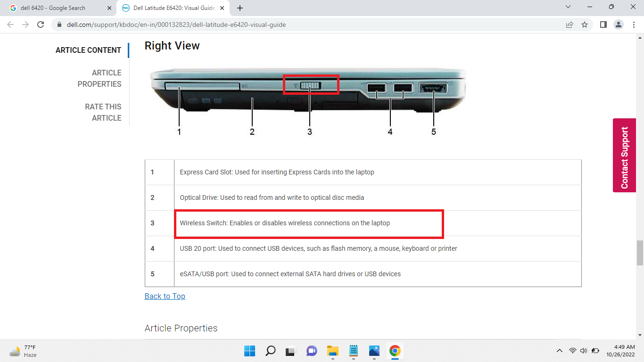Open Wi-Fi network tray icon
The height and width of the screenshot is (362, 644).
[x=572, y=351]
